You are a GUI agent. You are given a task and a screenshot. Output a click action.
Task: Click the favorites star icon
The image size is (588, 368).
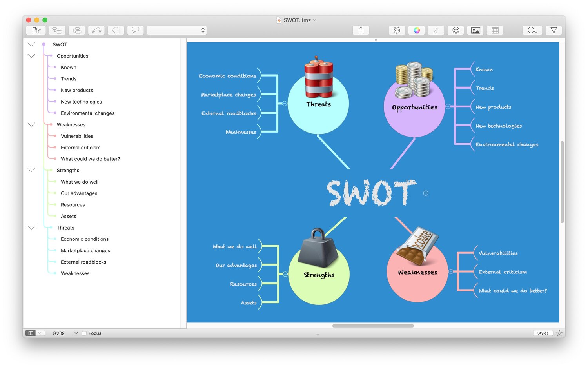pyautogui.click(x=559, y=333)
